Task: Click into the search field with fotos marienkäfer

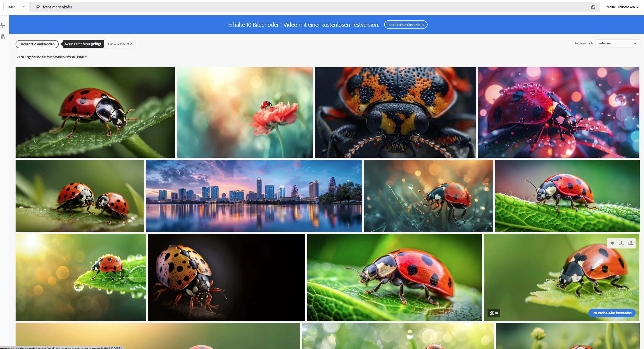Action: (306, 7)
